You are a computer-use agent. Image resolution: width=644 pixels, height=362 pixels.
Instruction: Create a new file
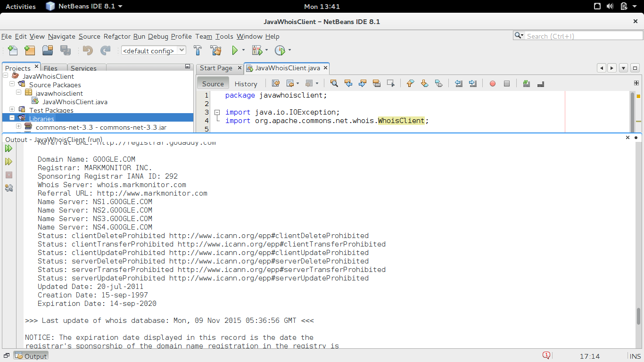(x=13, y=50)
